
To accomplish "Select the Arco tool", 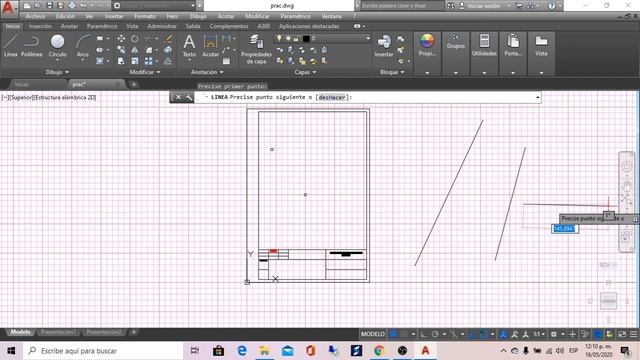I will point(83,46).
